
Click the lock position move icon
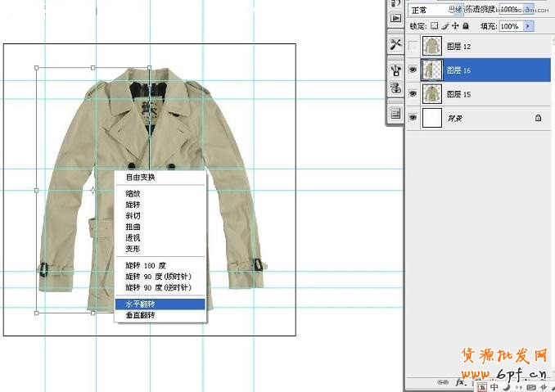pyautogui.click(x=454, y=26)
